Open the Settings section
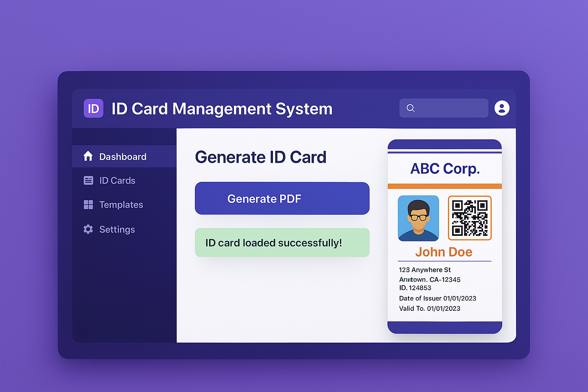This screenshot has height=392, width=588. coord(117,229)
